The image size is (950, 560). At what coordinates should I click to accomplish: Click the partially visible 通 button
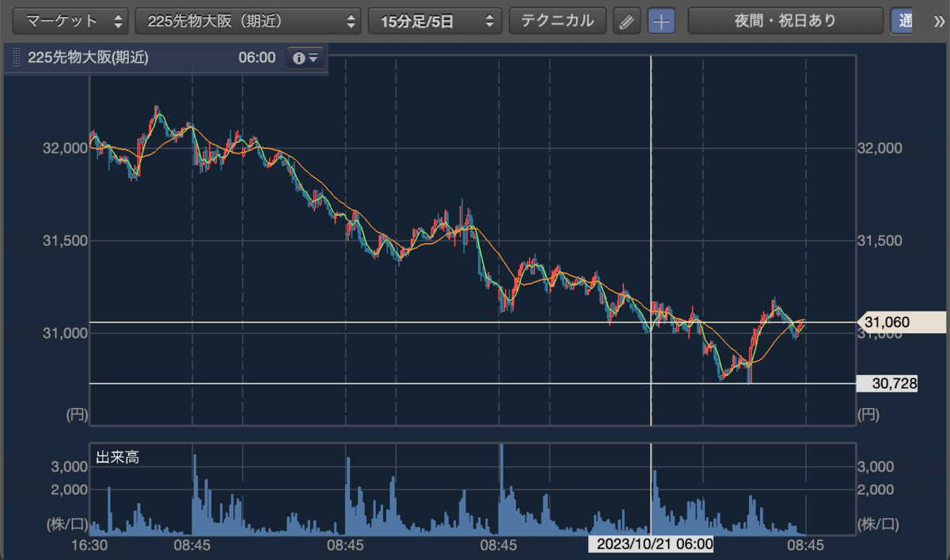pos(902,21)
